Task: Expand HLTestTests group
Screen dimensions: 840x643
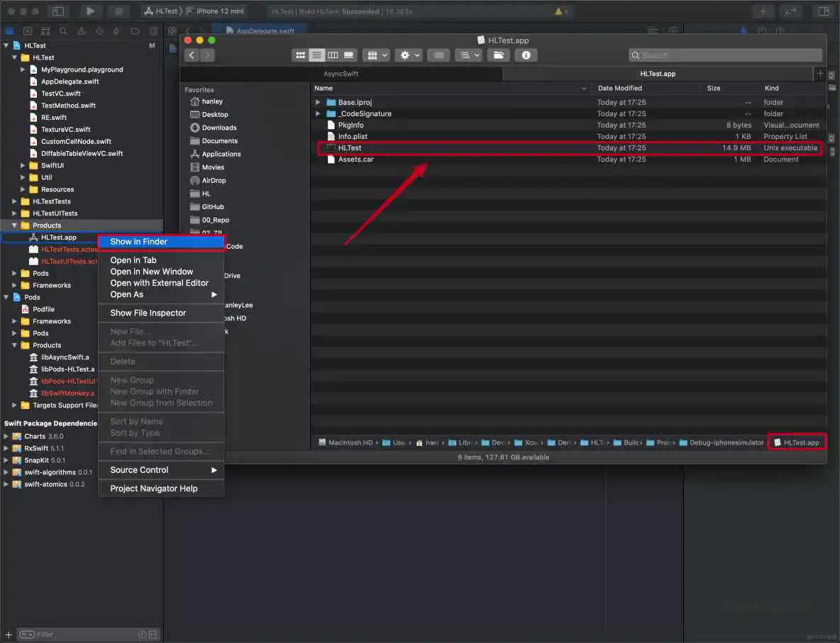Action: click(14, 201)
